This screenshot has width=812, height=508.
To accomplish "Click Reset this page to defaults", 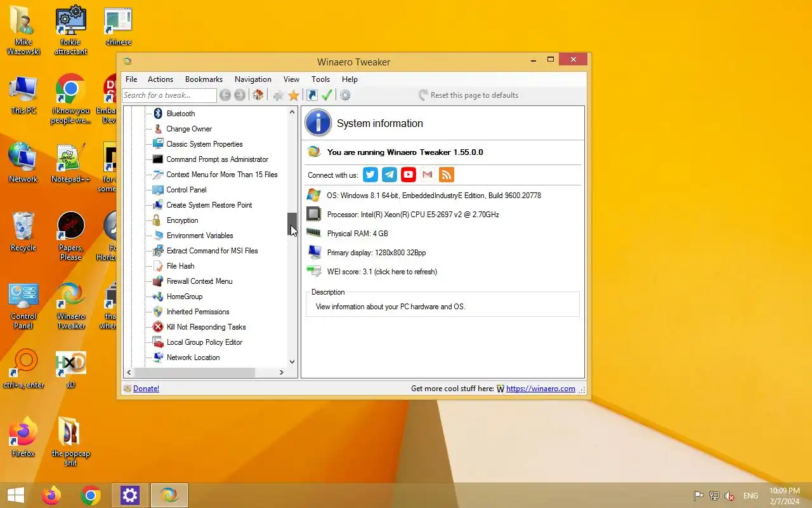I will coord(468,95).
